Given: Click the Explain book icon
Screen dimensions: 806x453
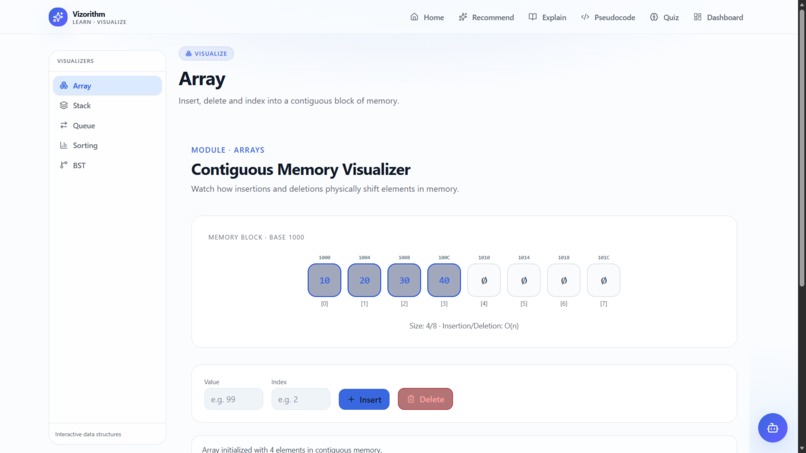Looking at the screenshot, I should coord(533,17).
